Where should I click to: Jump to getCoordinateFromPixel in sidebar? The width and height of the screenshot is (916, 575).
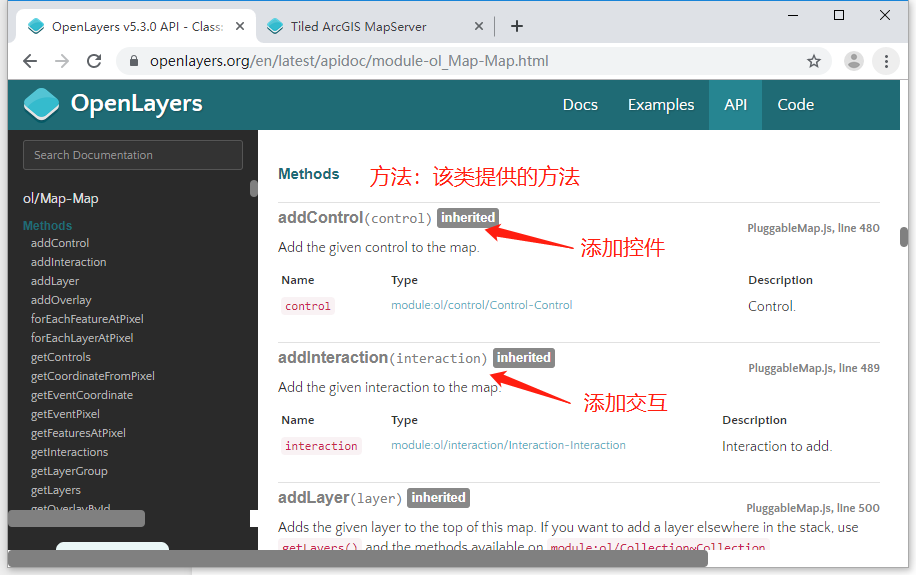pyautogui.click(x=92, y=376)
